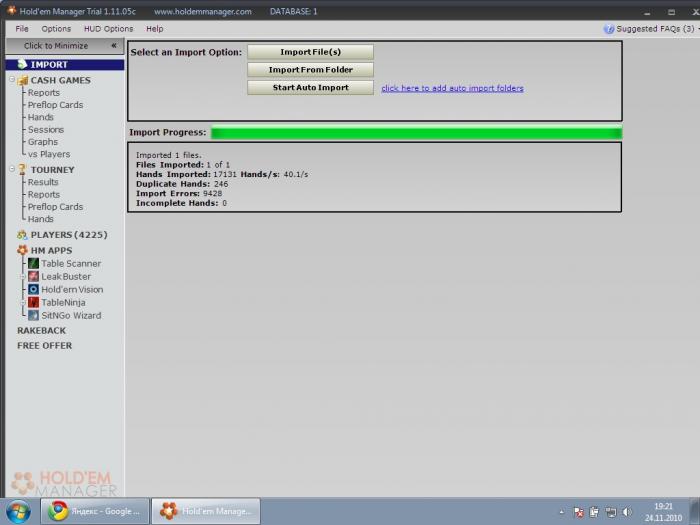Open the Windows Start orb
Viewport: 700px width, 525px height.
[x=18, y=512]
